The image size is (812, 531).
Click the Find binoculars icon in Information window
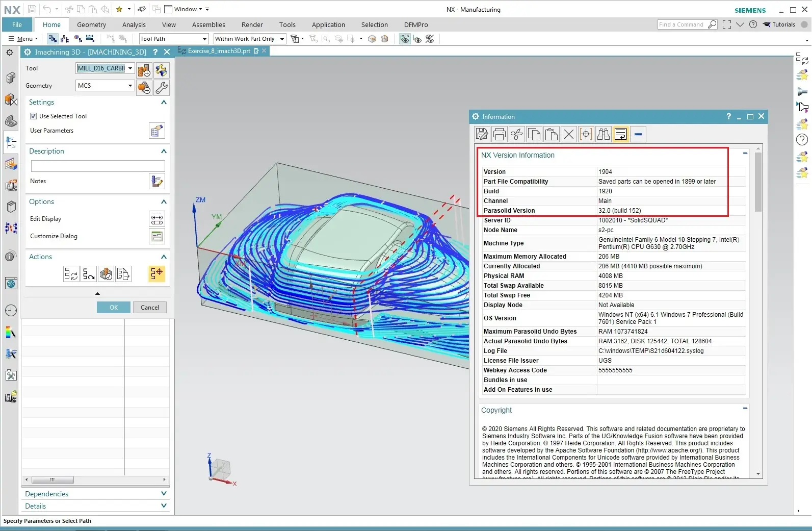click(604, 134)
